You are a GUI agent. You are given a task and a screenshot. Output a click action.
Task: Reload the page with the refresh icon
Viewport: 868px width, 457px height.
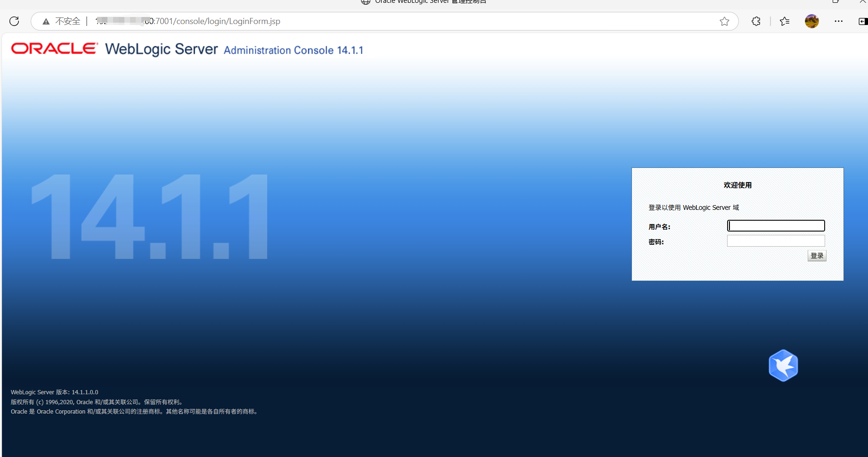pyautogui.click(x=14, y=21)
